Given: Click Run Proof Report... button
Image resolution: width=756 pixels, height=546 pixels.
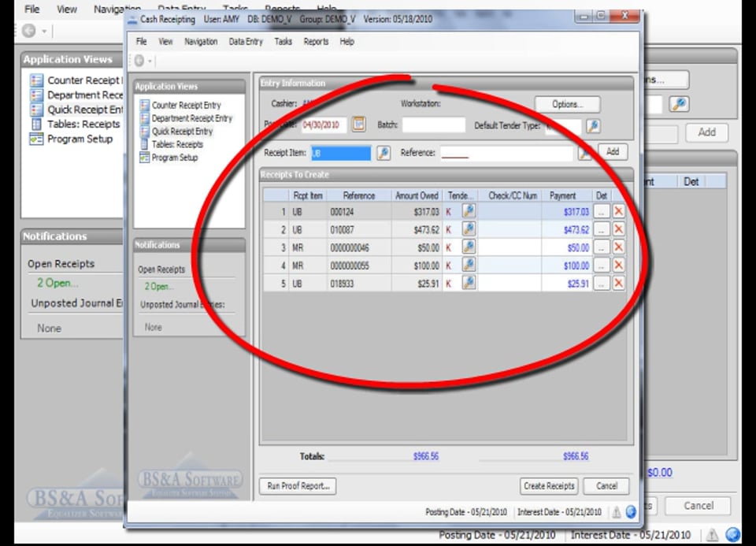Looking at the screenshot, I should [x=298, y=485].
